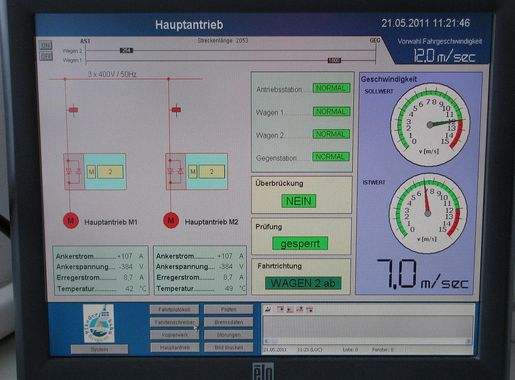Click the Überbrückung NEIN indicator

(299, 201)
